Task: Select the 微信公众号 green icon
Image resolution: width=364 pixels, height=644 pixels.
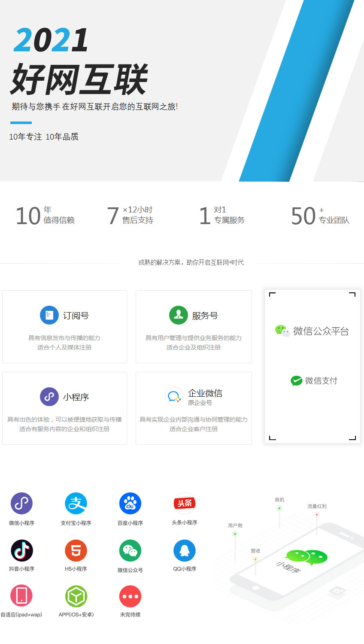Action: 130,550
